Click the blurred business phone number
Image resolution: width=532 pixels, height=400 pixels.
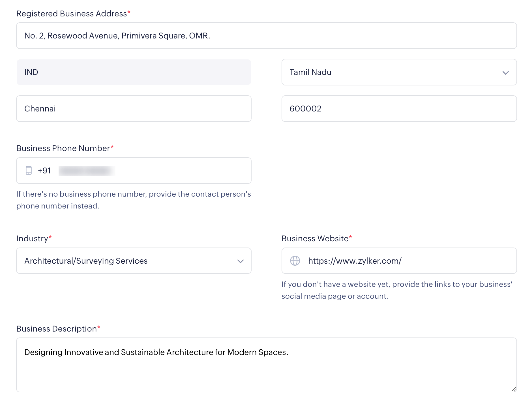87,171
